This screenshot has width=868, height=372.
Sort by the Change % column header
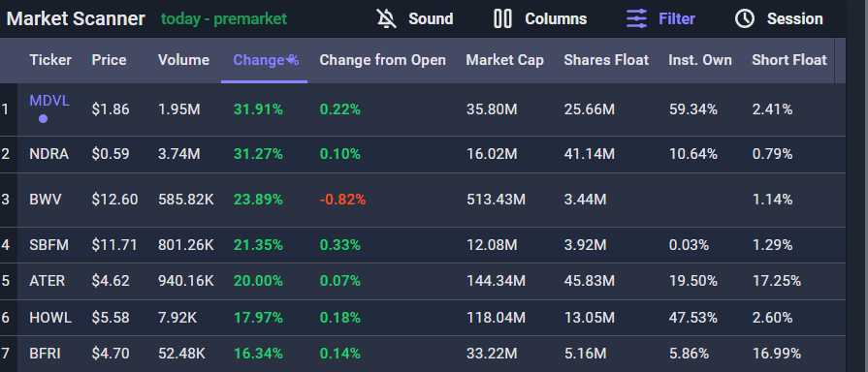click(266, 60)
